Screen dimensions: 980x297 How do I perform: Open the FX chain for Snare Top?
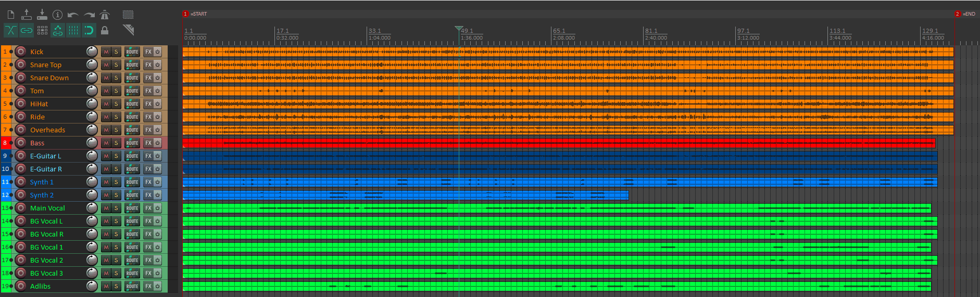148,65
